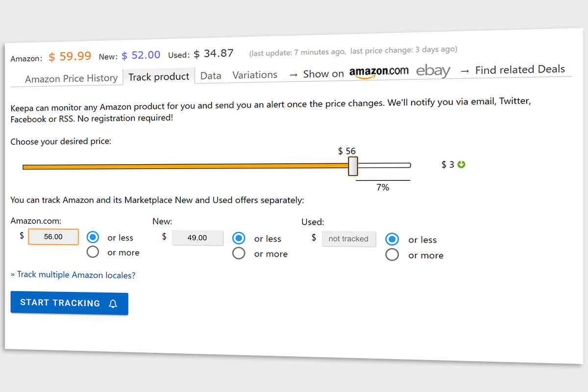Select New 'or less' radio button
Viewport: 588px width, 392px height.
[239, 238]
